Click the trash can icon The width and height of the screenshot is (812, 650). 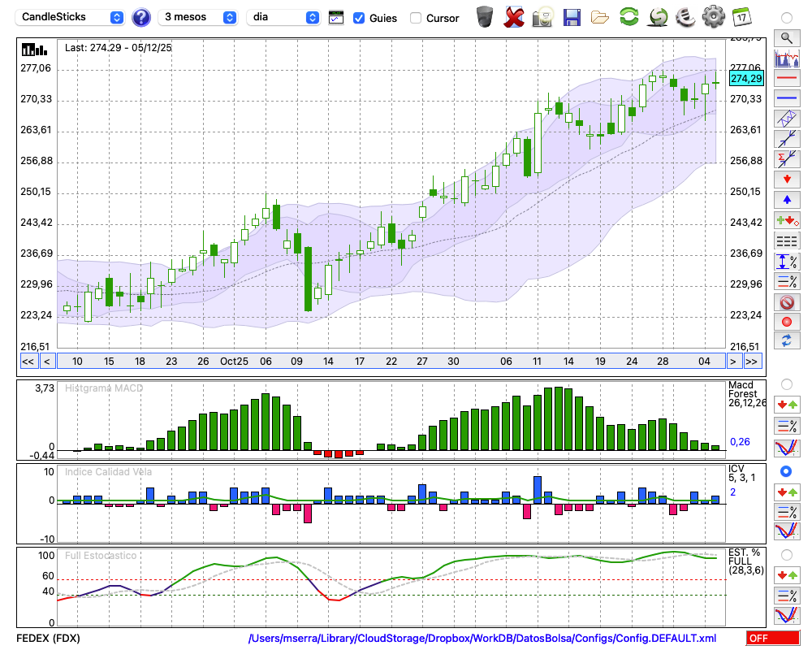[x=485, y=16]
